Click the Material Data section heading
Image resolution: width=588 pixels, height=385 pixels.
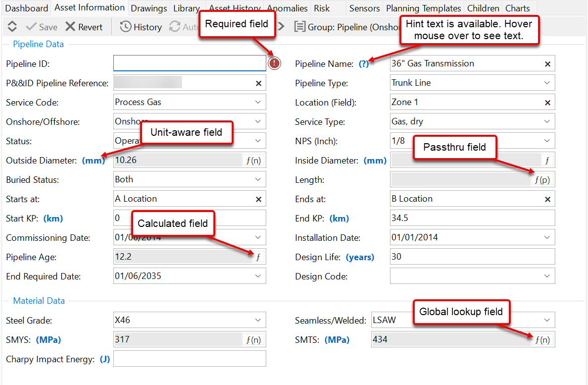(39, 301)
